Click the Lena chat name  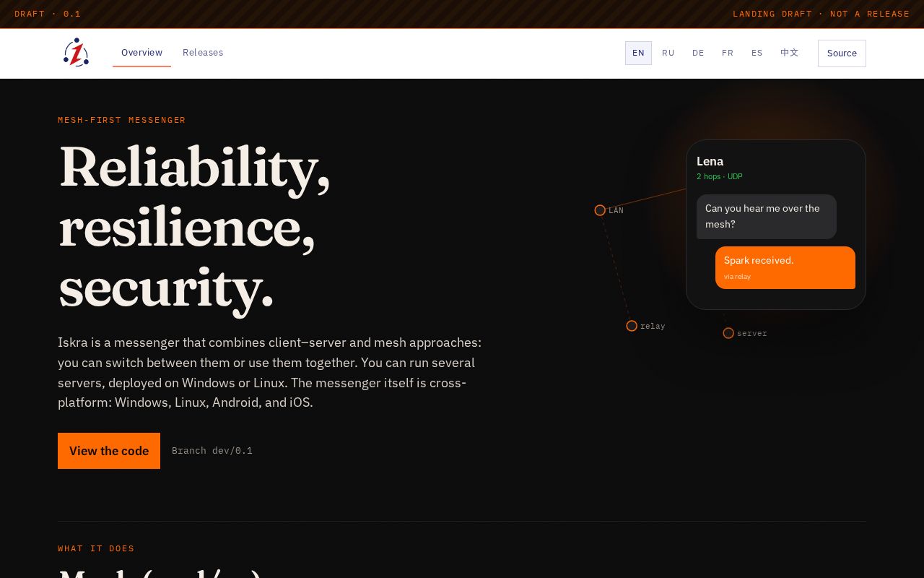[710, 161]
